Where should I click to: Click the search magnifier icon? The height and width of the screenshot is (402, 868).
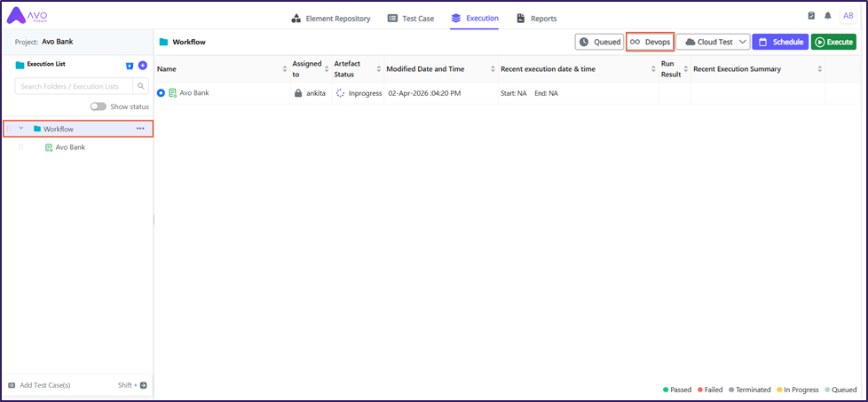140,86
